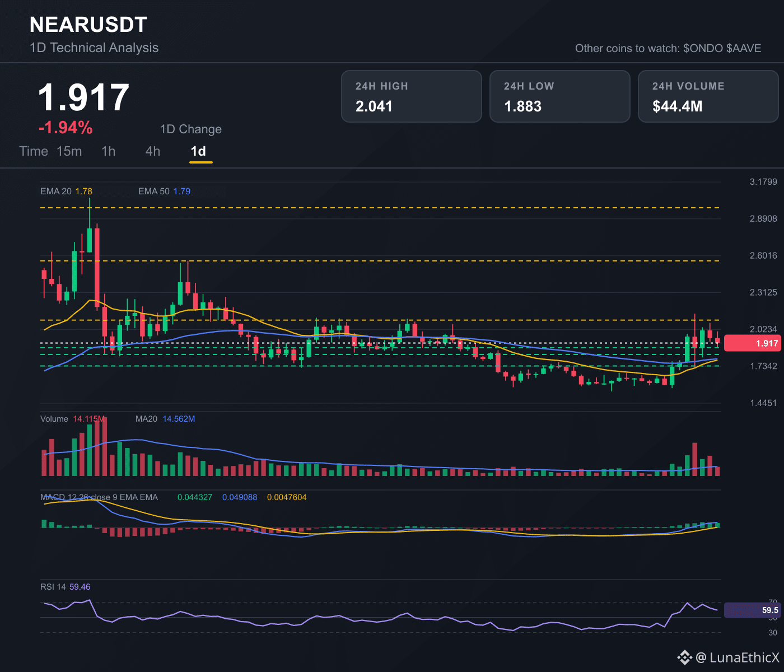Click the Volume 14.115M label
Image resolution: width=784 pixels, height=672 pixels.
[x=72, y=419]
